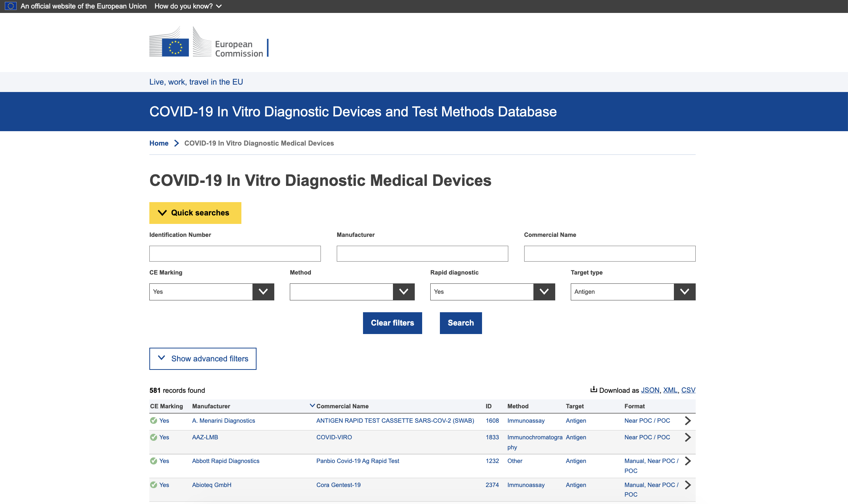This screenshot has height=504, width=848.
Task: Download results as CSV
Action: coord(688,390)
